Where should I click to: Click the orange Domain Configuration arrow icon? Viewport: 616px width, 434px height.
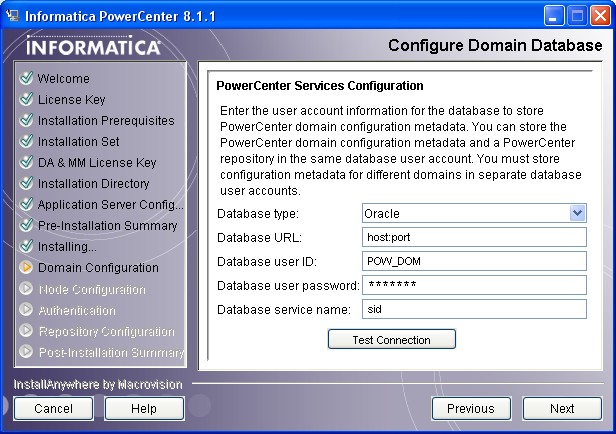[26, 267]
